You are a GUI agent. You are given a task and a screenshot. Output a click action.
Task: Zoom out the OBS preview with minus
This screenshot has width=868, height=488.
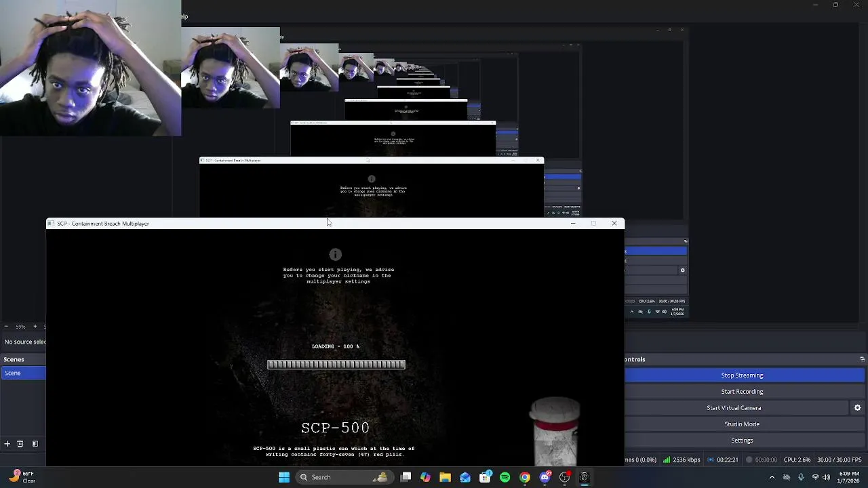6,327
